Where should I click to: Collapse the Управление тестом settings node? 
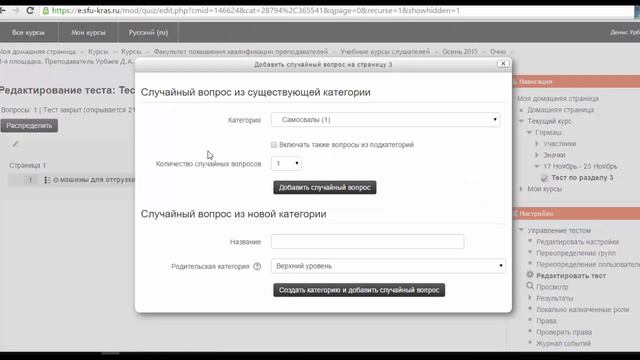[521, 230]
